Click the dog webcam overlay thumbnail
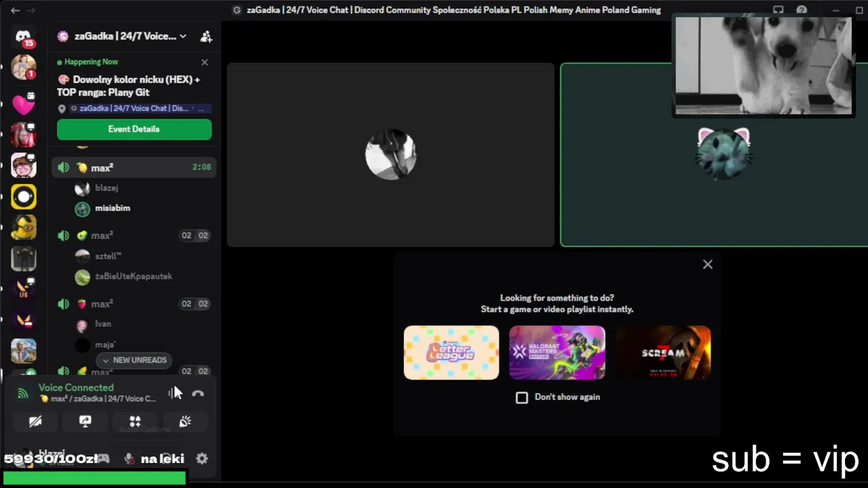The width and height of the screenshot is (868, 488). coord(764,66)
